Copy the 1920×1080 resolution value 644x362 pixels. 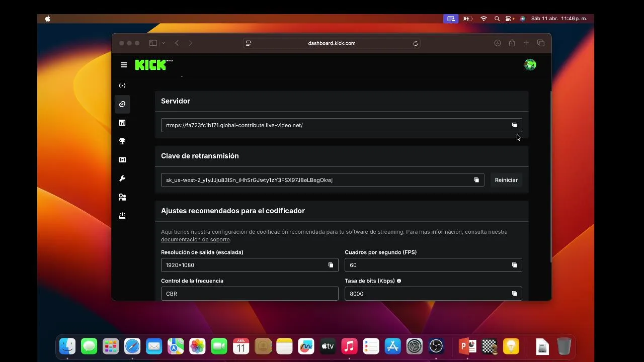click(331, 265)
